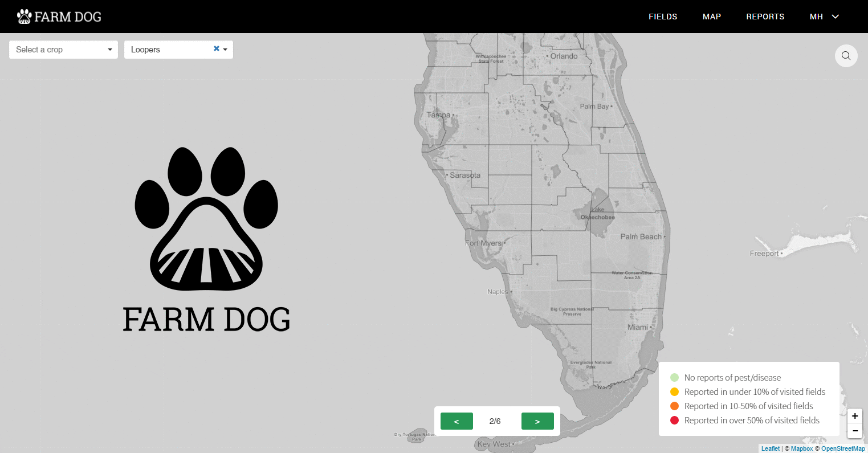Open the Select a crop dropdown
868x453 pixels.
pyautogui.click(x=63, y=50)
